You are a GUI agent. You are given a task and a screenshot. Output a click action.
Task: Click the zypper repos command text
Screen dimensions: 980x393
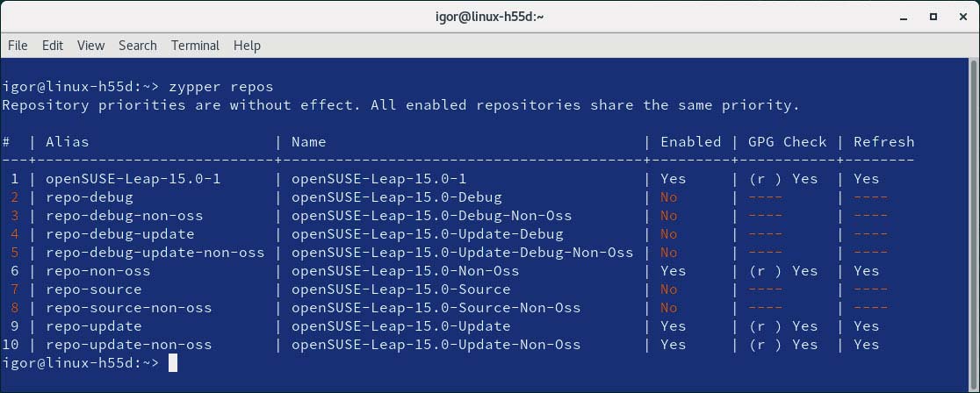point(221,87)
